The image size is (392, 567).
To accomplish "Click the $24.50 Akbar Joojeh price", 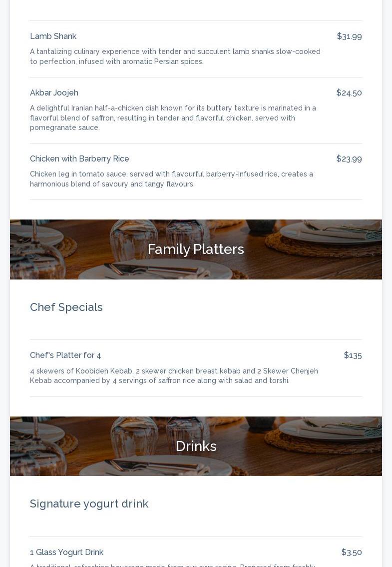I will click(349, 93).
